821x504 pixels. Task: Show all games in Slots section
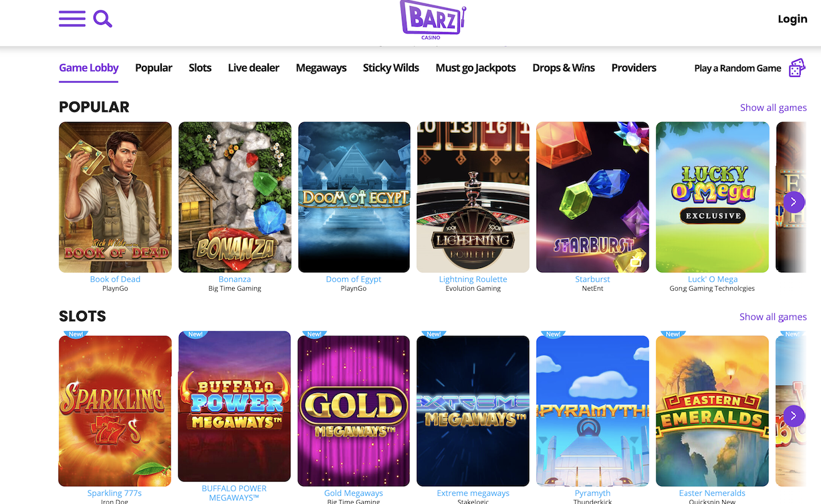point(773,317)
